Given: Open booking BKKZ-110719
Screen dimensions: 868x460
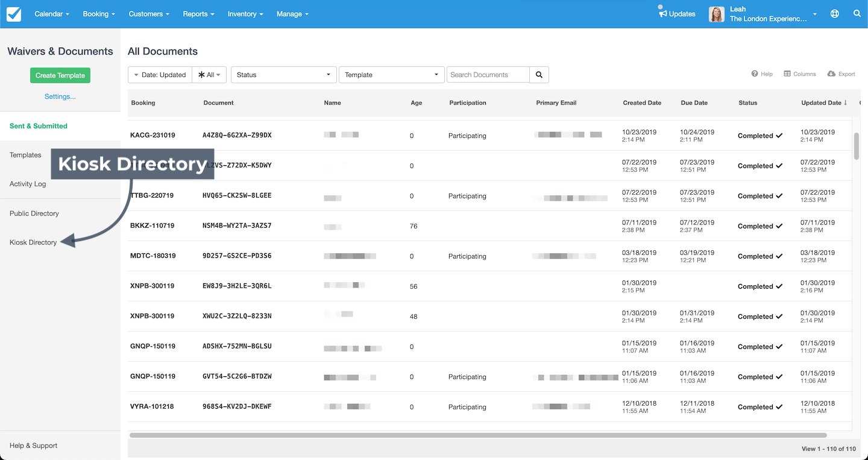Looking at the screenshot, I should (153, 226).
